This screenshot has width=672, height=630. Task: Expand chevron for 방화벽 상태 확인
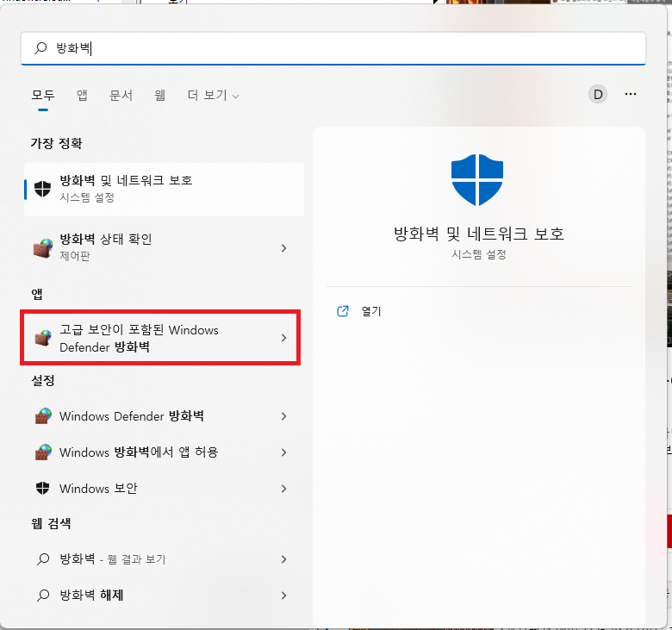click(x=283, y=248)
